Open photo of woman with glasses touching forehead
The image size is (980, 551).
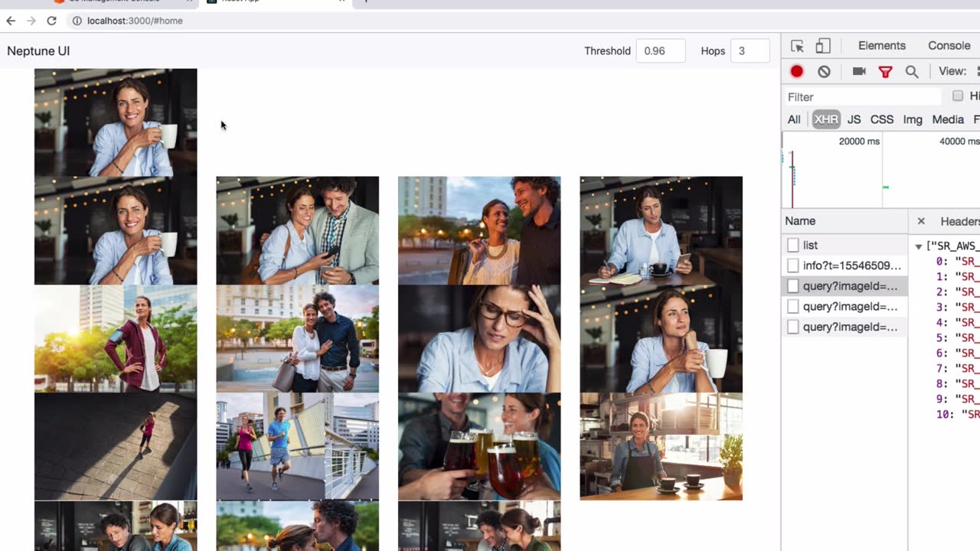click(x=479, y=338)
